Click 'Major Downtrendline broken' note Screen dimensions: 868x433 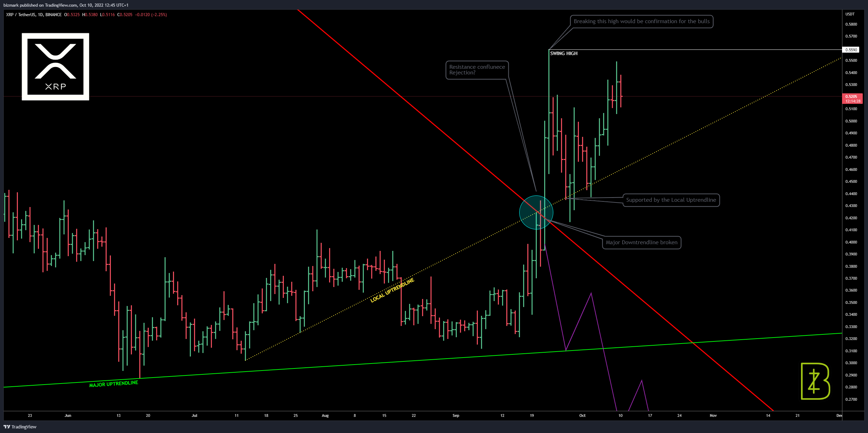coord(642,242)
